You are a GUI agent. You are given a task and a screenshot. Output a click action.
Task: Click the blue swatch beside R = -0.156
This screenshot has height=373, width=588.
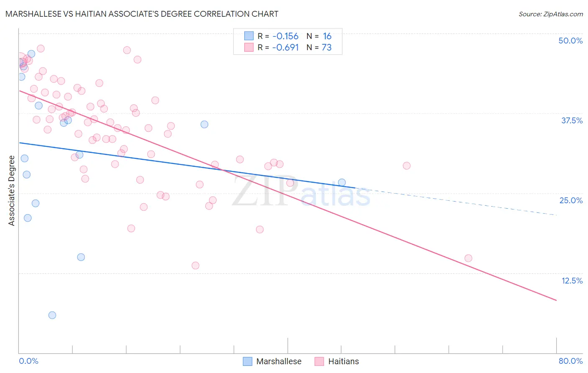click(249, 36)
